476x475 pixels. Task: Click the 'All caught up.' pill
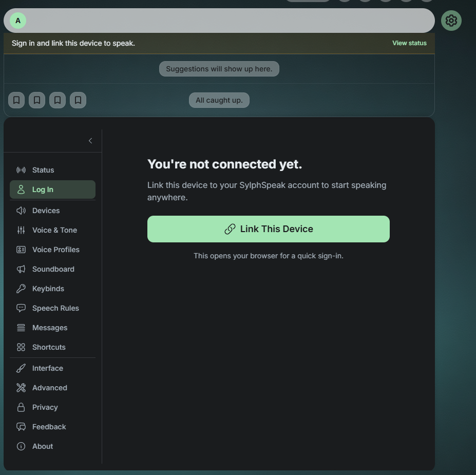point(219,100)
